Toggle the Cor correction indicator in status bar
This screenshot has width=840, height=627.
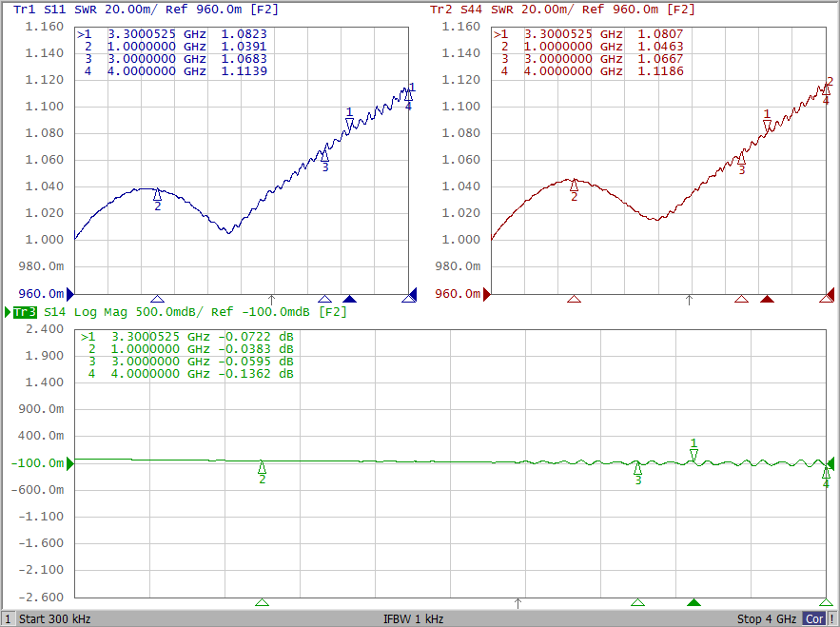(x=813, y=619)
